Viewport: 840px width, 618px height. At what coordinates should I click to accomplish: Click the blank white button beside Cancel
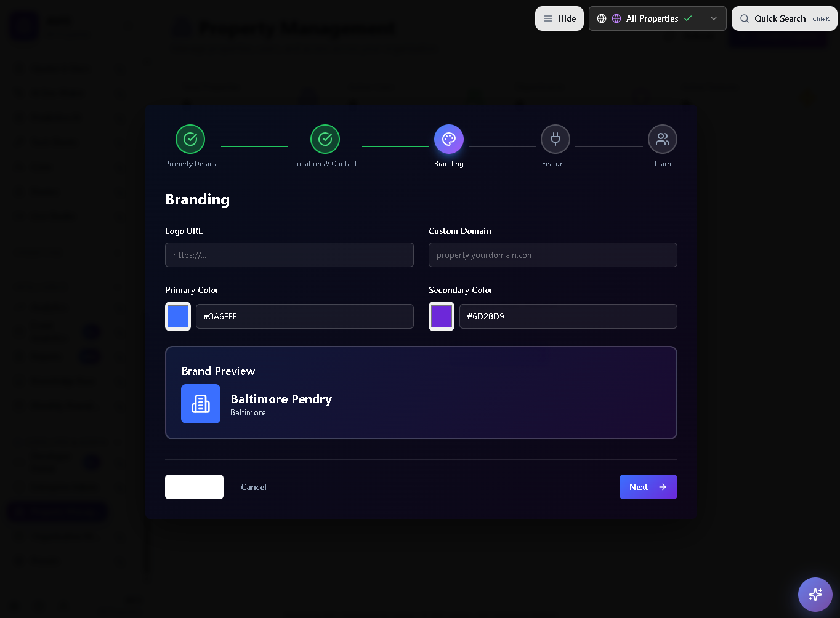click(x=194, y=487)
